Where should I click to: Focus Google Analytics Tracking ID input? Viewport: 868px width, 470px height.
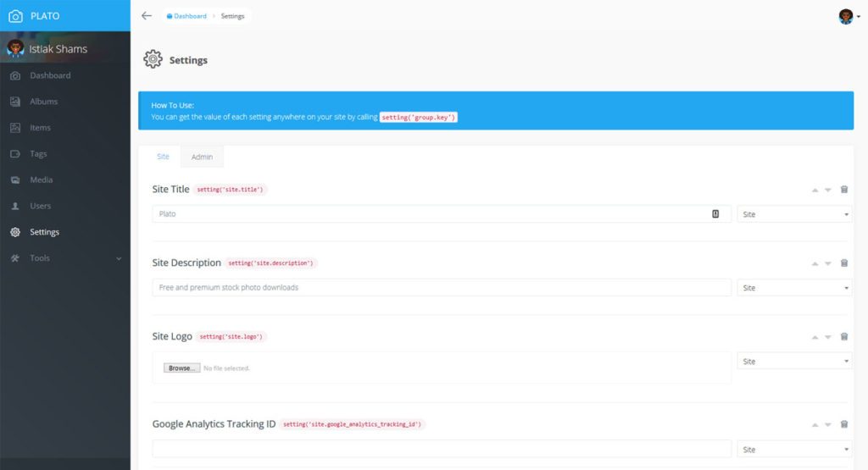(442, 449)
